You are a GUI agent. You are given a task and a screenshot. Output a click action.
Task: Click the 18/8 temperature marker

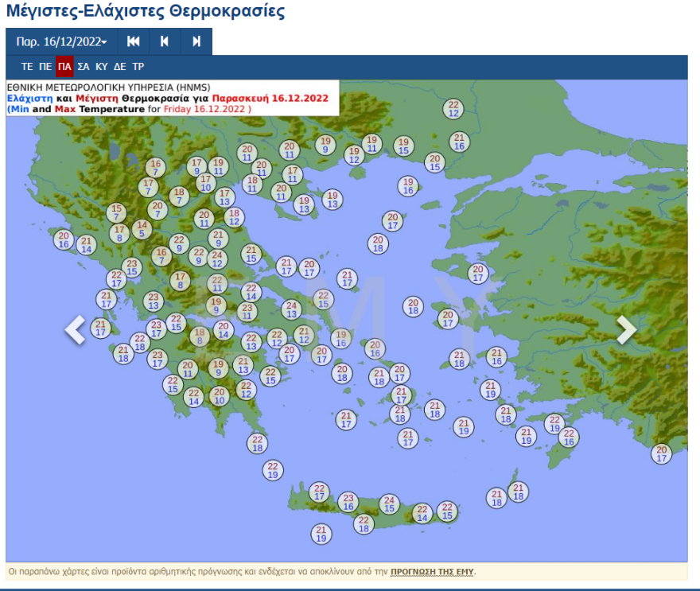pos(200,336)
